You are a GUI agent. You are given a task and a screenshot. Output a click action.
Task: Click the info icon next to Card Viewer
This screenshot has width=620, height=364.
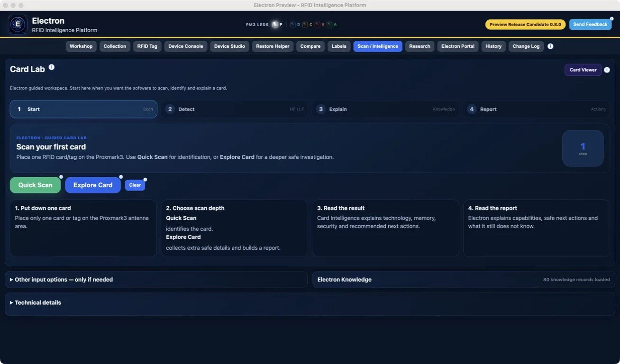(x=607, y=70)
